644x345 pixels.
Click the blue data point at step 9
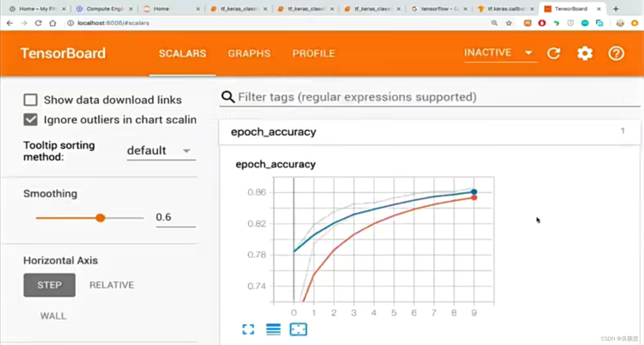click(474, 192)
